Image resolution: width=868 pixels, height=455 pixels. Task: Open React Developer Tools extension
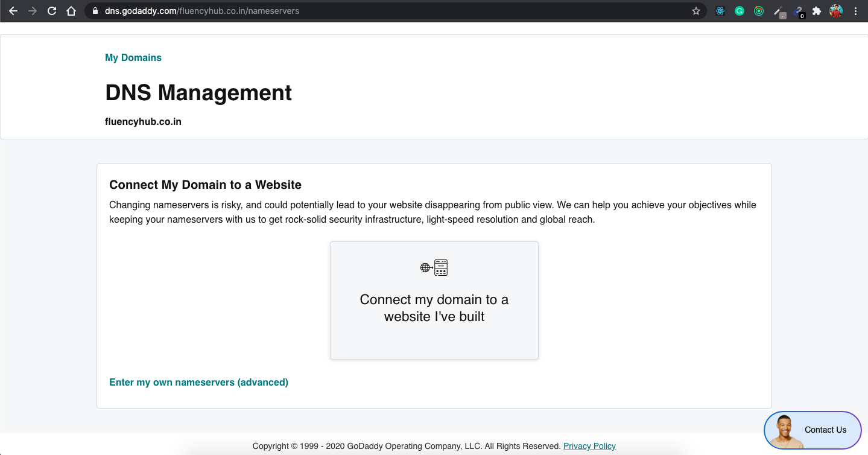[720, 11]
